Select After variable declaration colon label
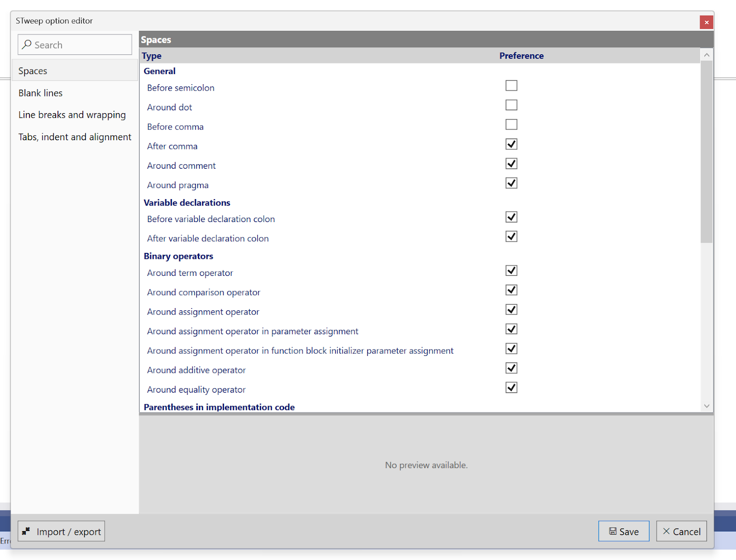 (208, 239)
